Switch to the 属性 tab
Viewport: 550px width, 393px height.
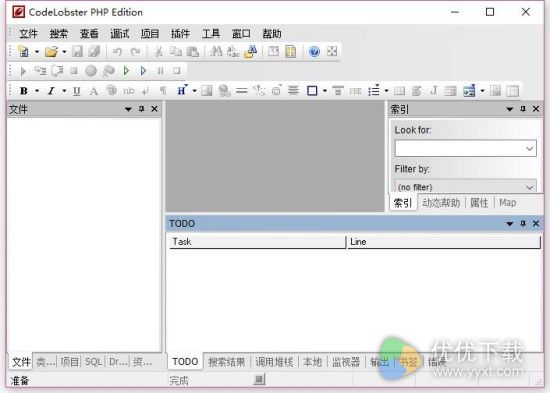click(479, 203)
